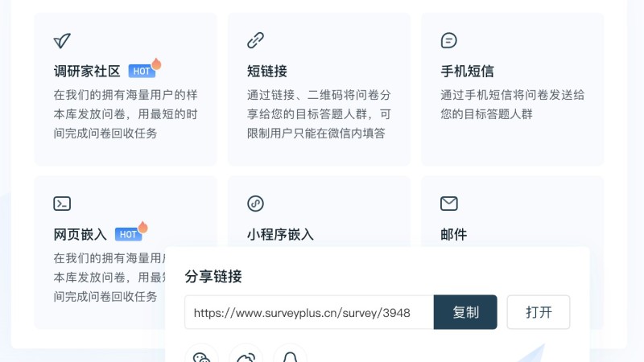This screenshot has width=644, height=362.
Task: Share via the Weibo icon
Action: point(246,356)
